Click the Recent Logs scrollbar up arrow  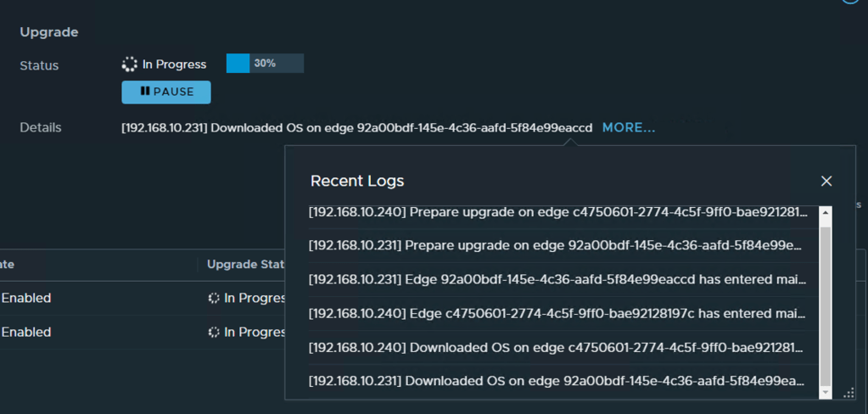tap(826, 212)
